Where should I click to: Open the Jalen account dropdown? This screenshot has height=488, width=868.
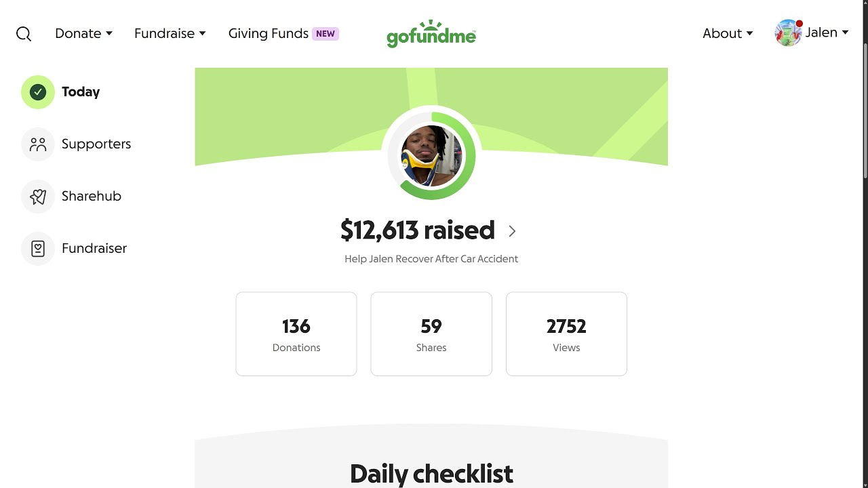pos(827,33)
